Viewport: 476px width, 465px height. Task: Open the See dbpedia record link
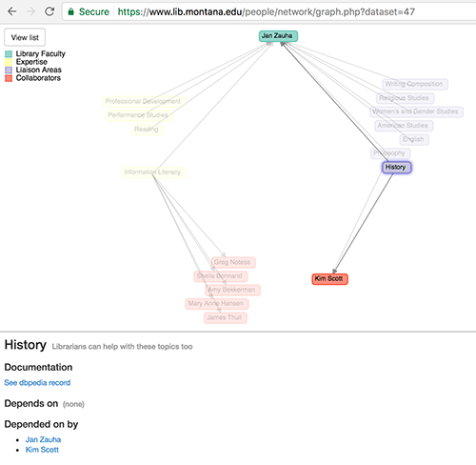pos(37,383)
